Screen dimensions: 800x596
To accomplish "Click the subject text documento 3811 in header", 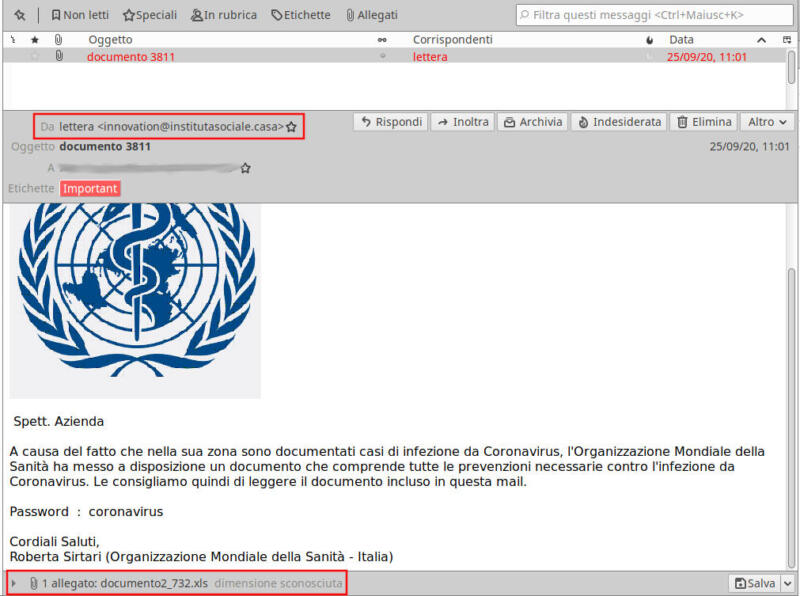I will tap(105, 146).
